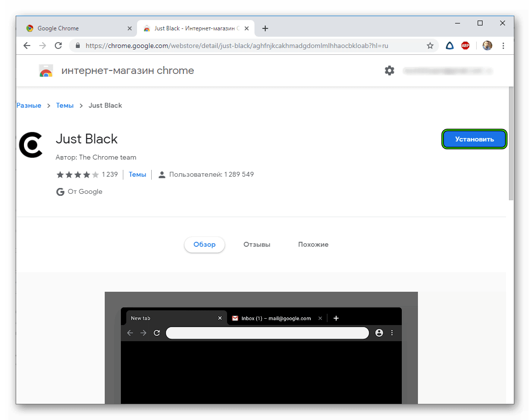Click the forward navigation arrow
Image resolution: width=530 pixels, height=420 pixels.
43,46
